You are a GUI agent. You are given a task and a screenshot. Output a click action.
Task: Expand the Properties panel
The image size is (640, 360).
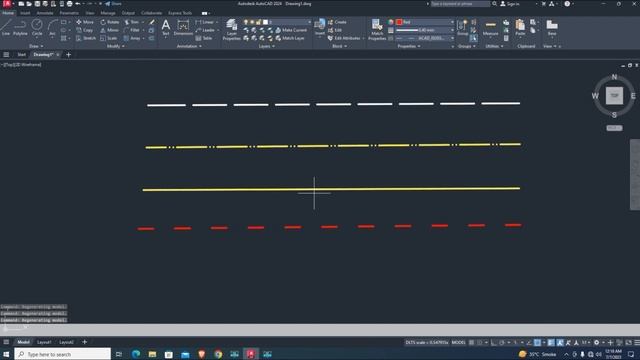pyautogui.click(x=409, y=46)
